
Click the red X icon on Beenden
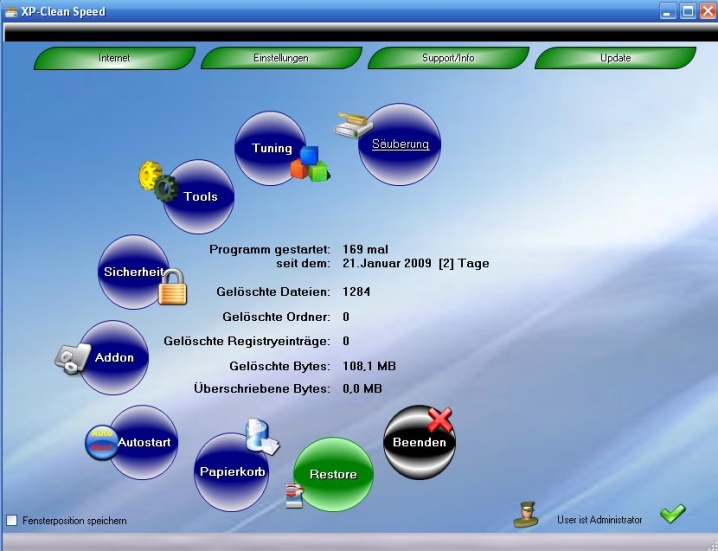pos(440,420)
